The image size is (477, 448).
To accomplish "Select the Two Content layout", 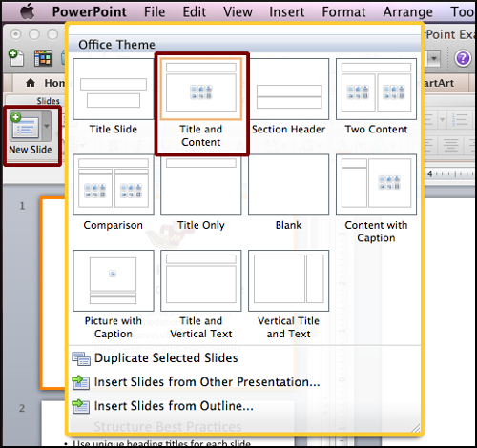I will (x=376, y=89).
